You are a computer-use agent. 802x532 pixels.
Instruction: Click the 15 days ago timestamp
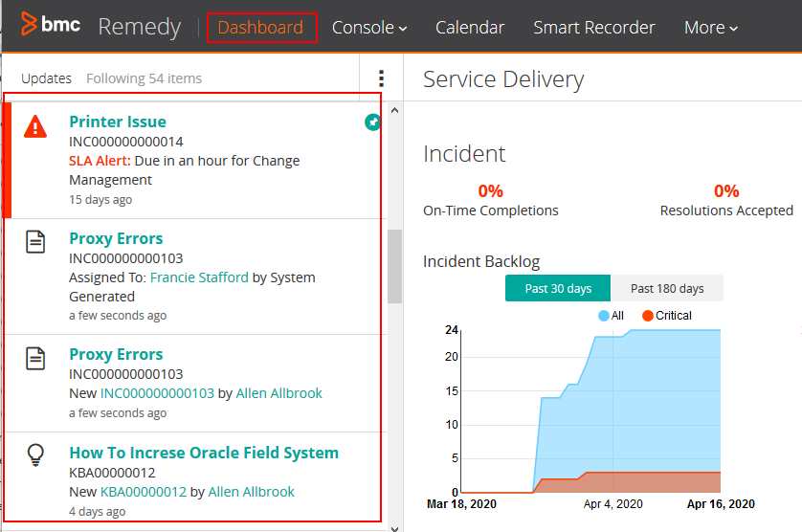[100, 199]
